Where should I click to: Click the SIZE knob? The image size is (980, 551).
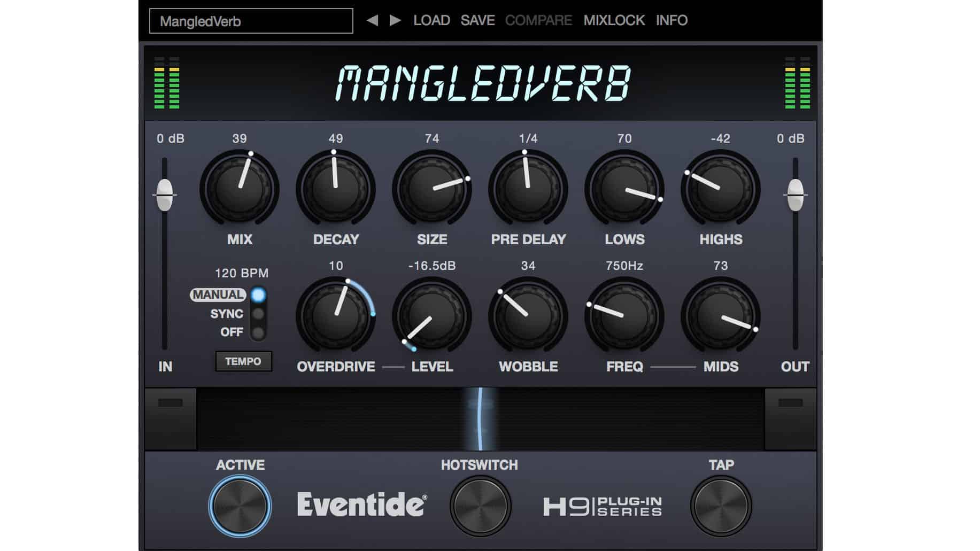pyautogui.click(x=432, y=189)
